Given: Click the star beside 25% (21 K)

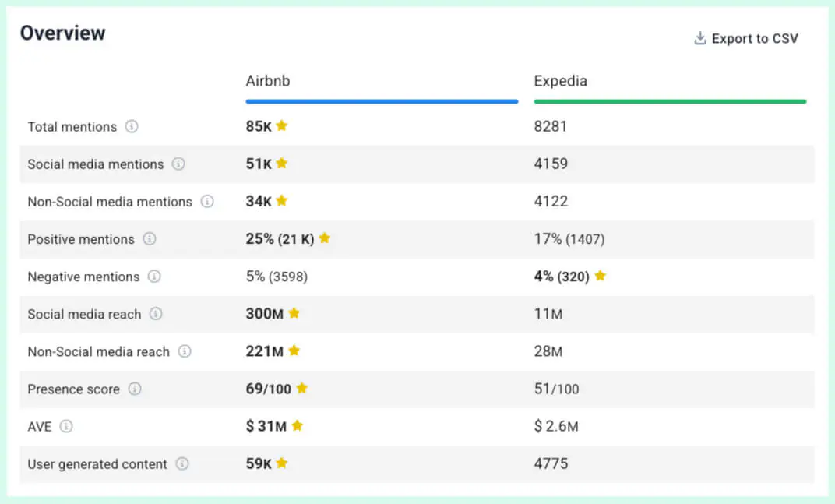Looking at the screenshot, I should tap(324, 238).
